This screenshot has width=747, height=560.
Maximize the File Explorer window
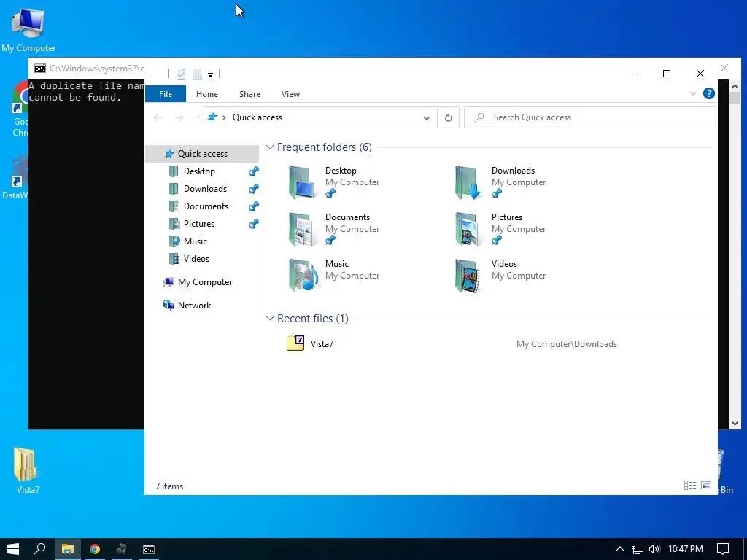[667, 74]
